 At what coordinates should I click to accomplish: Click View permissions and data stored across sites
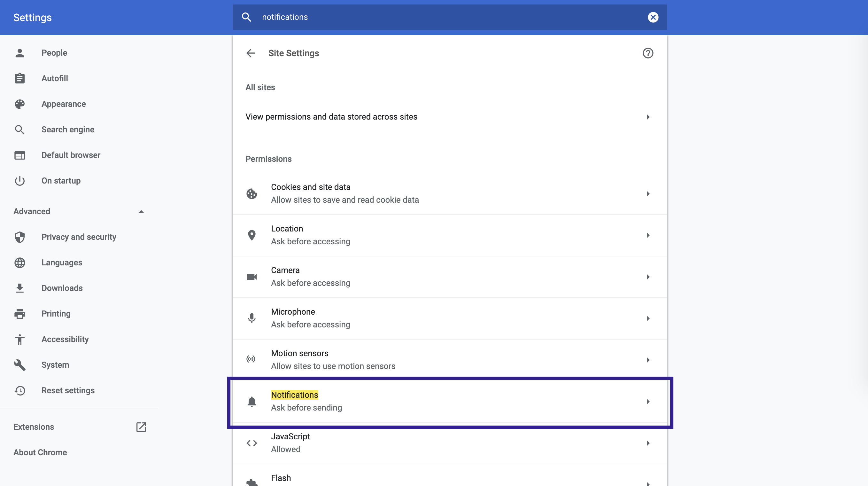tap(331, 117)
